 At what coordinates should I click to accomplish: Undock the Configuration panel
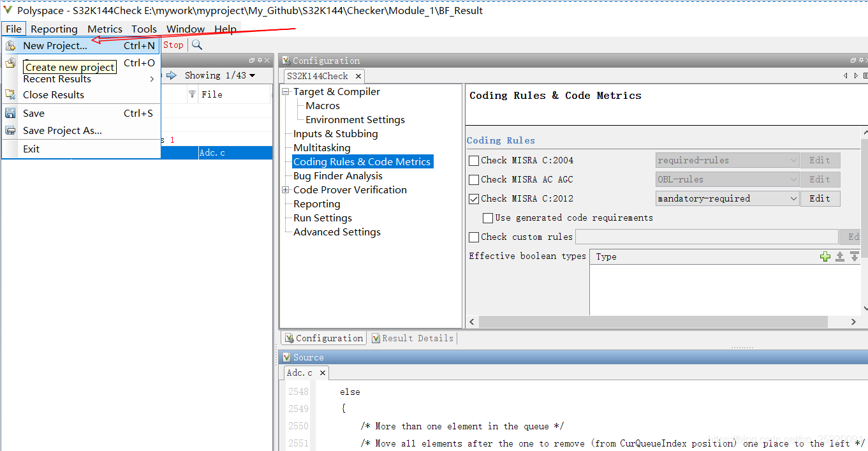(853, 61)
